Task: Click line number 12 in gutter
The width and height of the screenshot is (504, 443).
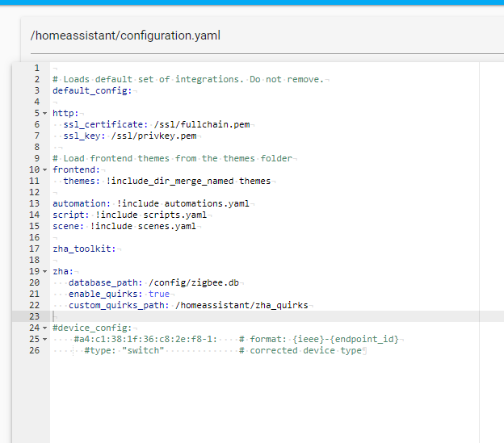Action: pos(35,192)
